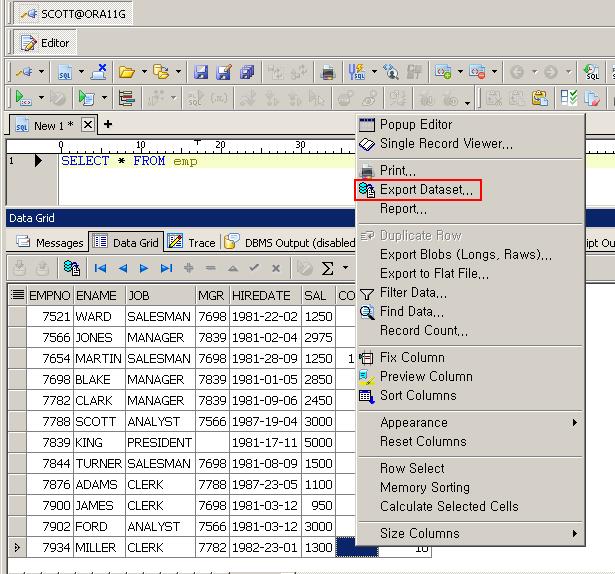Image resolution: width=615 pixels, height=574 pixels.
Task: Go to last record in data grid
Action: click(x=166, y=268)
